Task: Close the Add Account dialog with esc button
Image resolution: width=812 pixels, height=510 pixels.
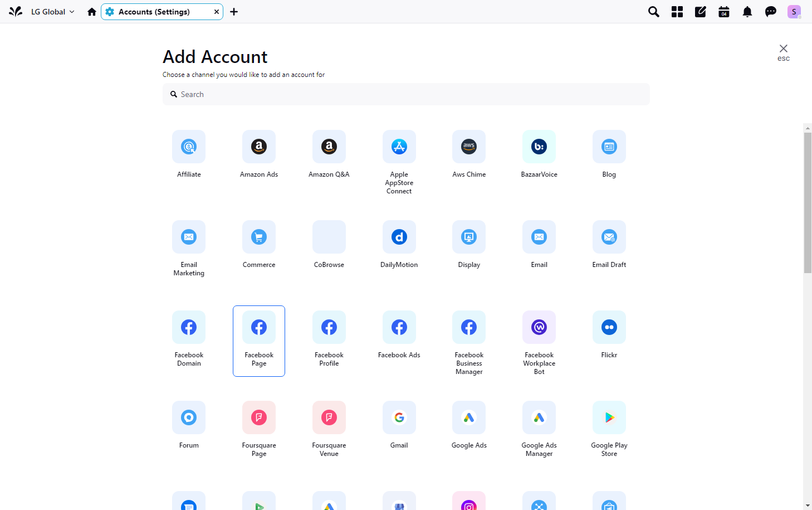Action: (783, 51)
